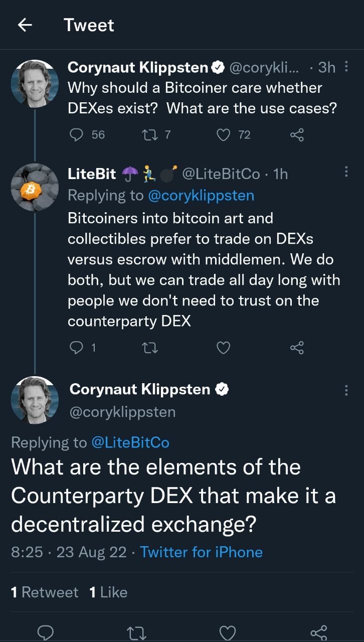The image size is (364, 642).
Task: Reply to LiteBit's tweet
Action: [76, 347]
